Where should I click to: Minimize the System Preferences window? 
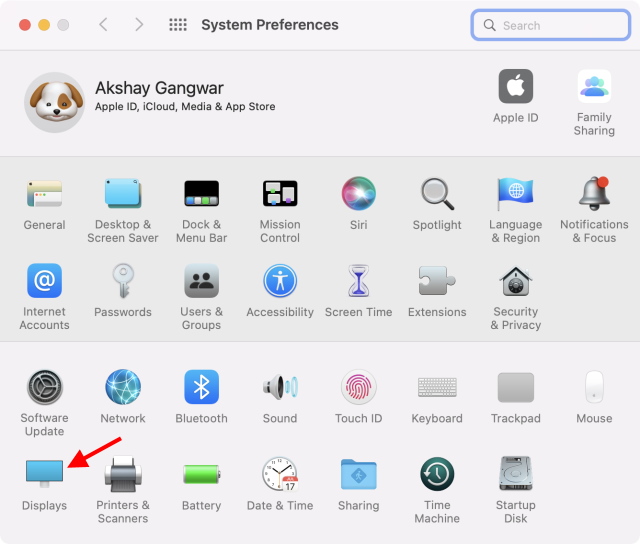(x=44, y=25)
